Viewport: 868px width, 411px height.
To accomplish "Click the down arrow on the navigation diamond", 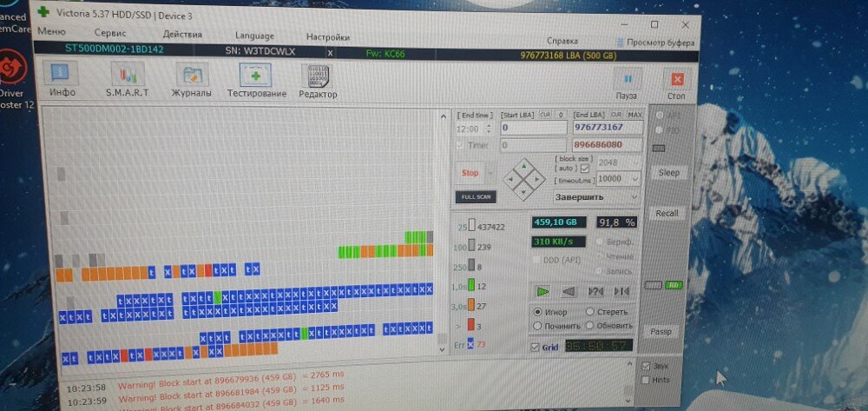I will tap(523, 192).
